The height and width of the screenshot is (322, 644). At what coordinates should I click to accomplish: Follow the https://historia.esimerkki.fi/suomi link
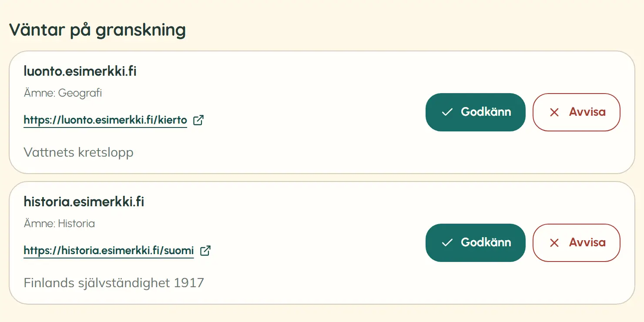109,251
